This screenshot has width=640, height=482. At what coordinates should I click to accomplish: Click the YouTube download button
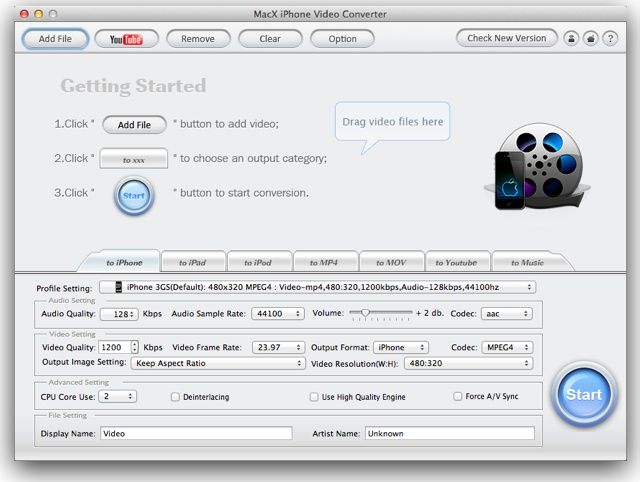126,39
